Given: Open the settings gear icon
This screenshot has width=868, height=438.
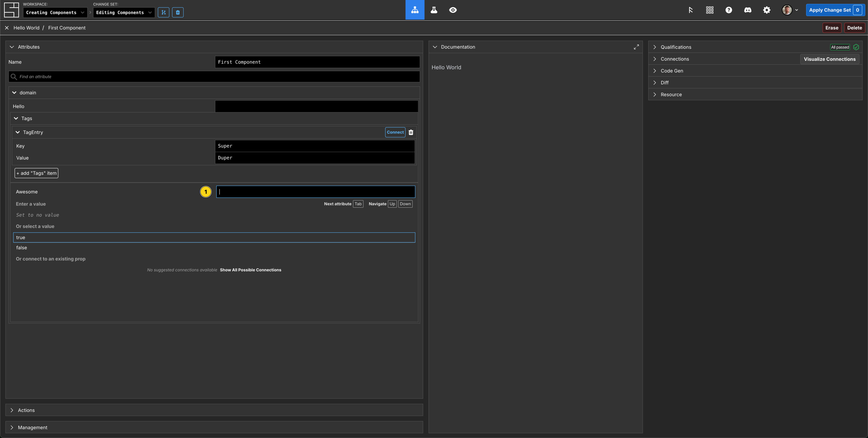Looking at the screenshot, I should pyautogui.click(x=767, y=10).
